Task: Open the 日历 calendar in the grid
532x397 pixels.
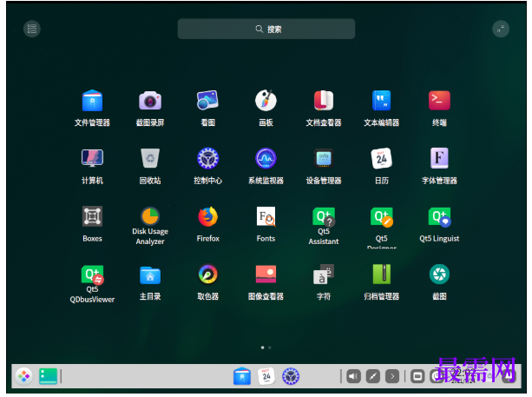Action: [x=381, y=158]
